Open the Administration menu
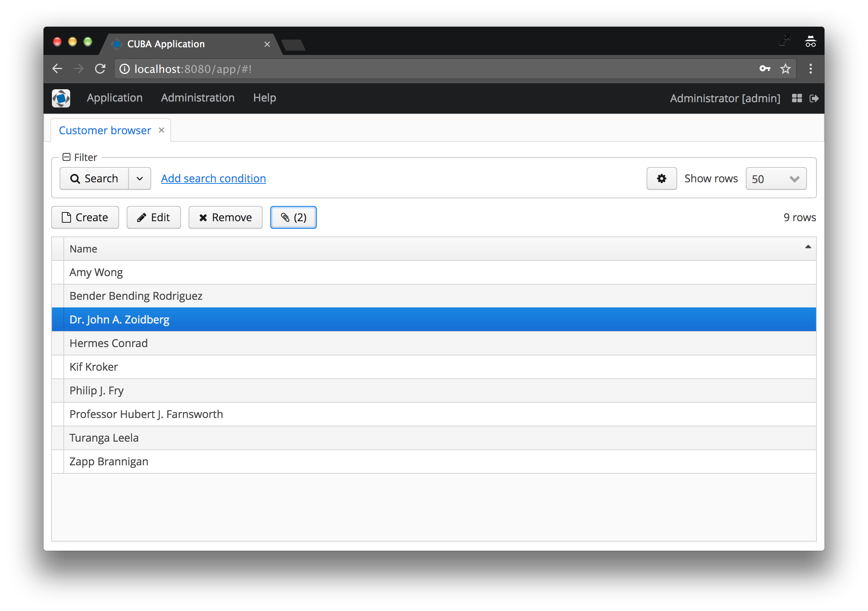The height and width of the screenshot is (611, 868). pyautogui.click(x=198, y=98)
